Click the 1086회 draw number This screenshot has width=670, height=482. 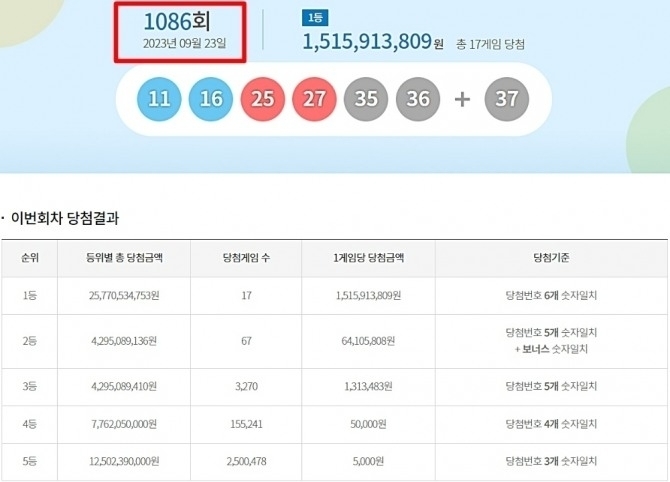[x=176, y=21]
